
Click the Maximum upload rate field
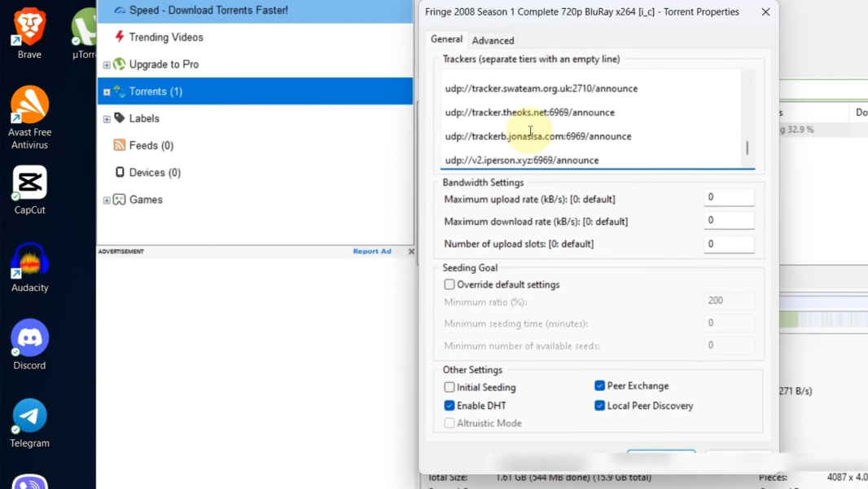tap(729, 197)
